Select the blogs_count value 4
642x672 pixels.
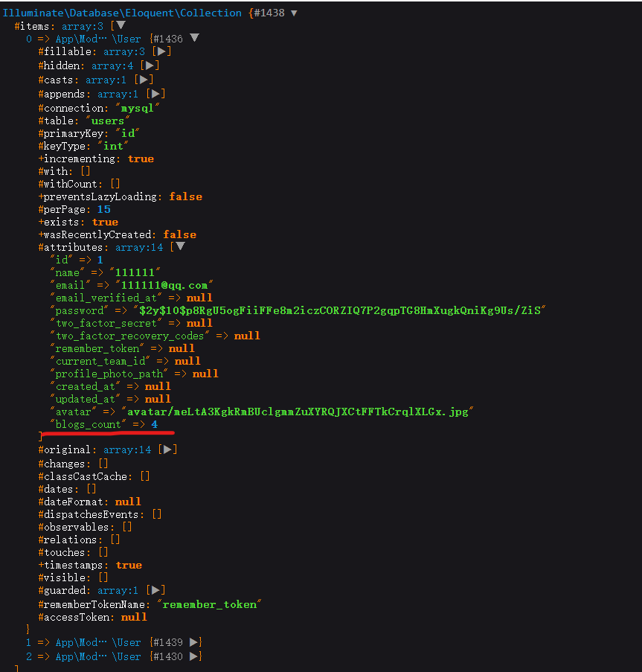(x=154, y=424)
